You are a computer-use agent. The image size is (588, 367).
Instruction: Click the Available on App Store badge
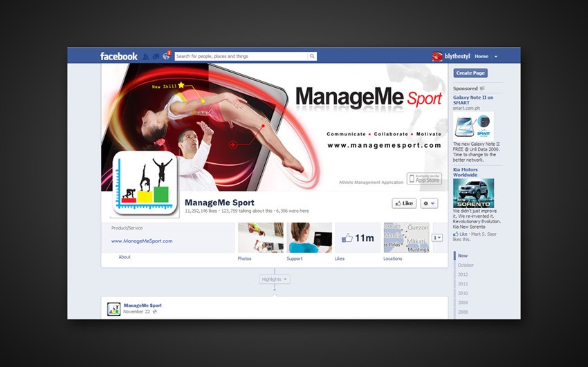pyautogui.click(x=424, y=179)
